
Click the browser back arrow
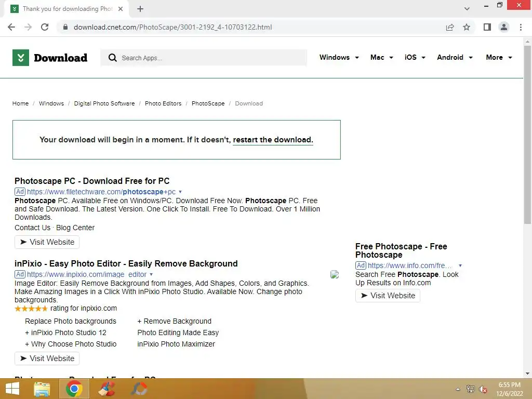coord(11,27)
